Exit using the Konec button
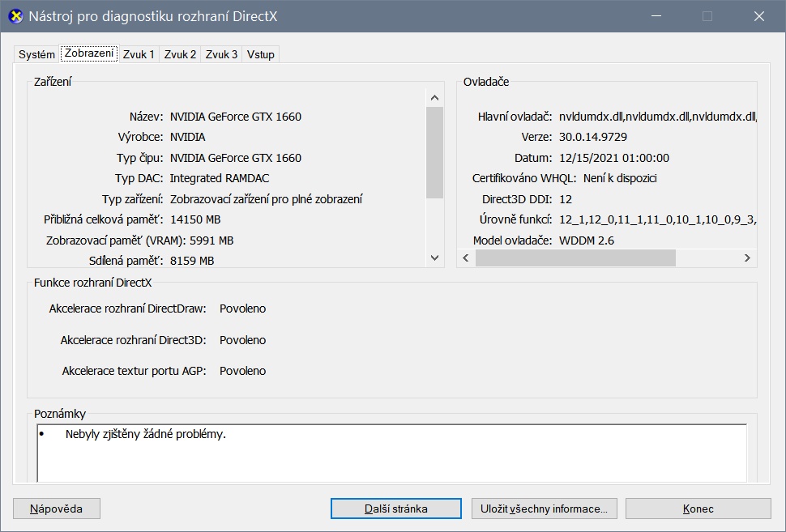 click(698, 509)
